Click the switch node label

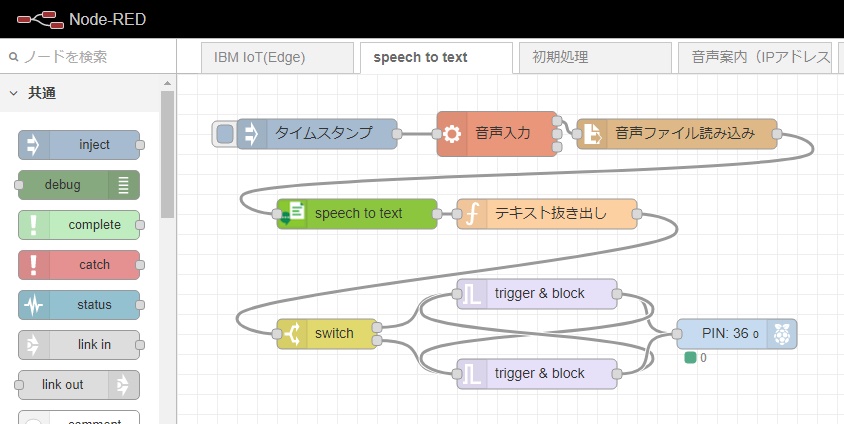pyautogui.click(x=334, y=334)
